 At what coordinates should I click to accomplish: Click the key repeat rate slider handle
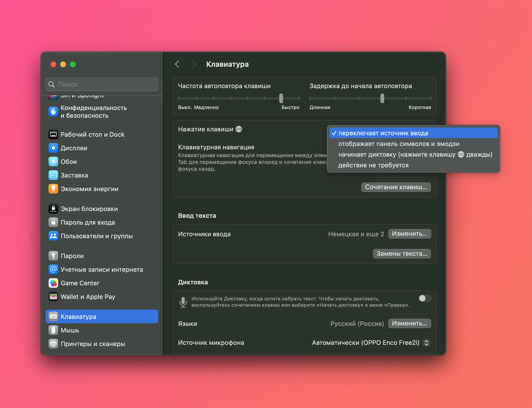coord(281,98)
